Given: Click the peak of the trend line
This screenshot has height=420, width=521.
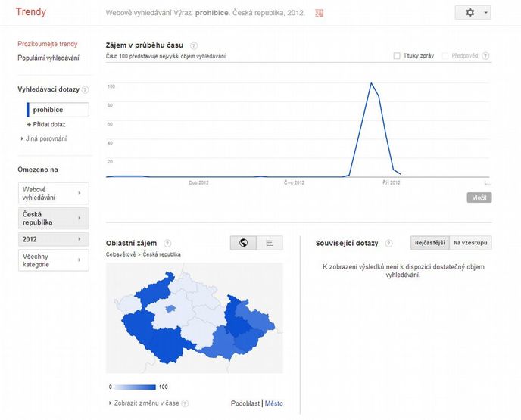Looking at the screenshot, I should [371, 83].
